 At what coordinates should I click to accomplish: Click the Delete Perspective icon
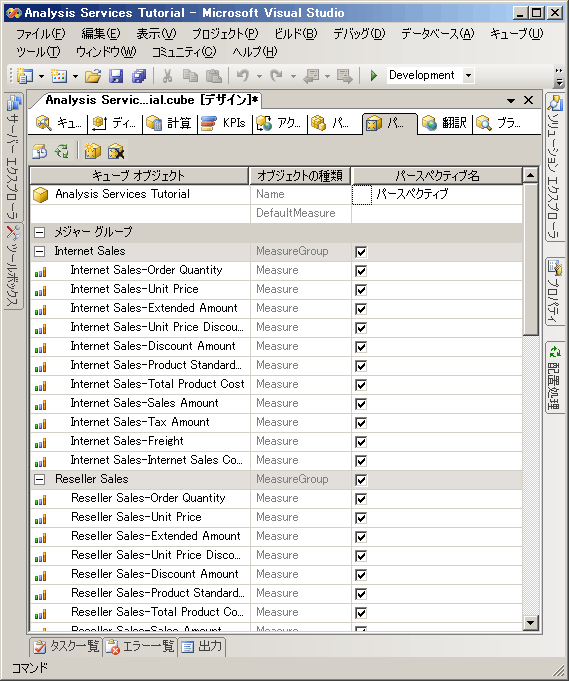(116, 152)
